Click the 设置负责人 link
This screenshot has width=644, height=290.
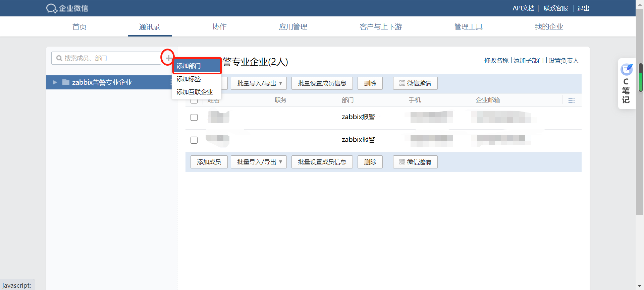pyautogui.click(x=564, y=61)
